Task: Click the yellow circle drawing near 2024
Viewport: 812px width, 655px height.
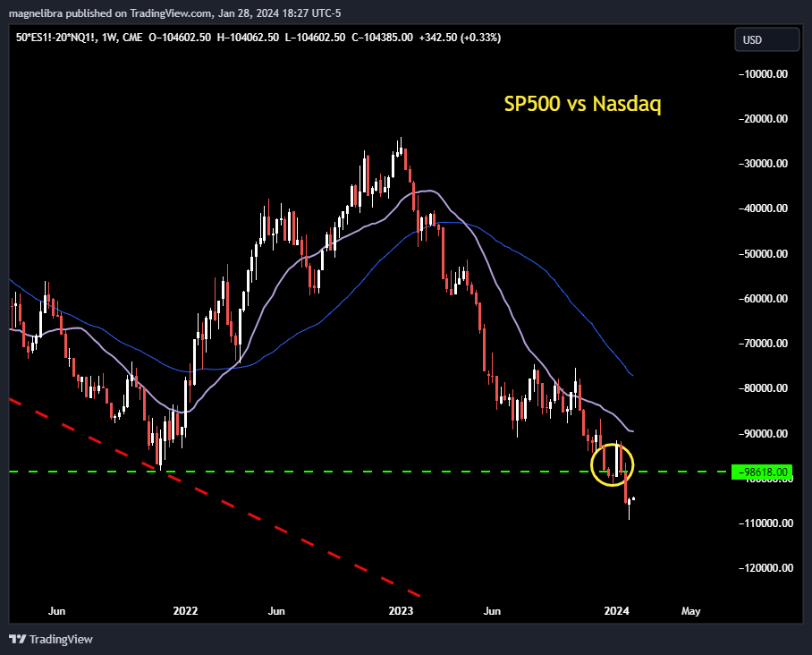Action: click(x=612, y=464)
